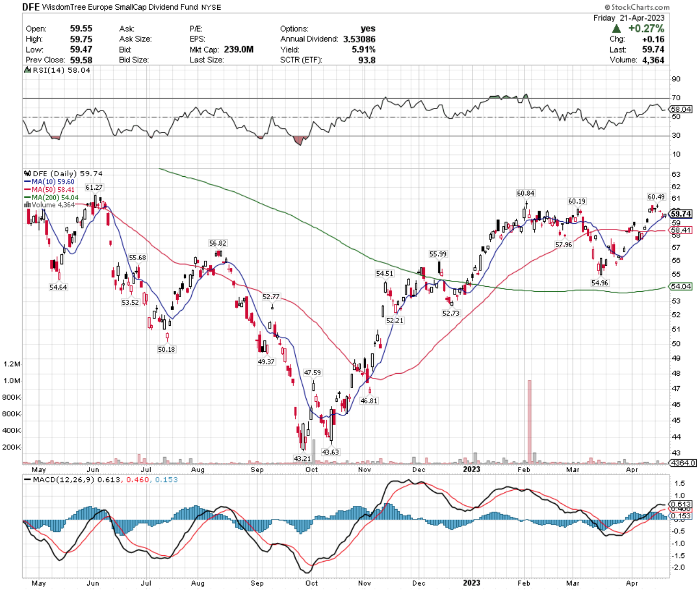
Task: Click the 60.49 April high annotation
Action: click(x=656, y=197)
